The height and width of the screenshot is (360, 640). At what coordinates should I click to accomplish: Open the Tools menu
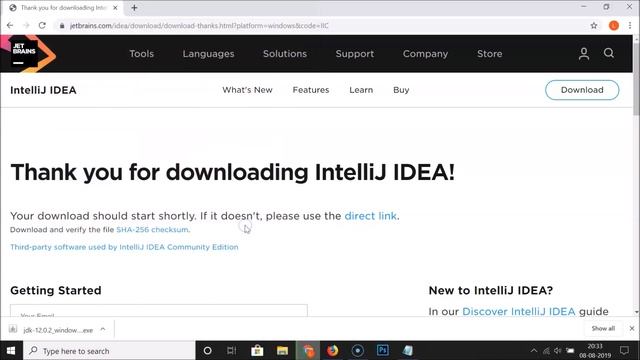[x=141, y=53]
